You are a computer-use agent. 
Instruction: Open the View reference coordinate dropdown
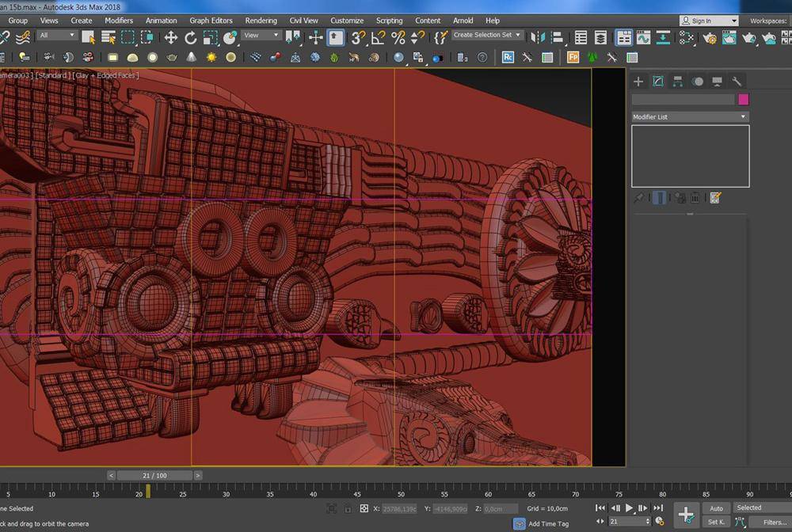point(261,35)
